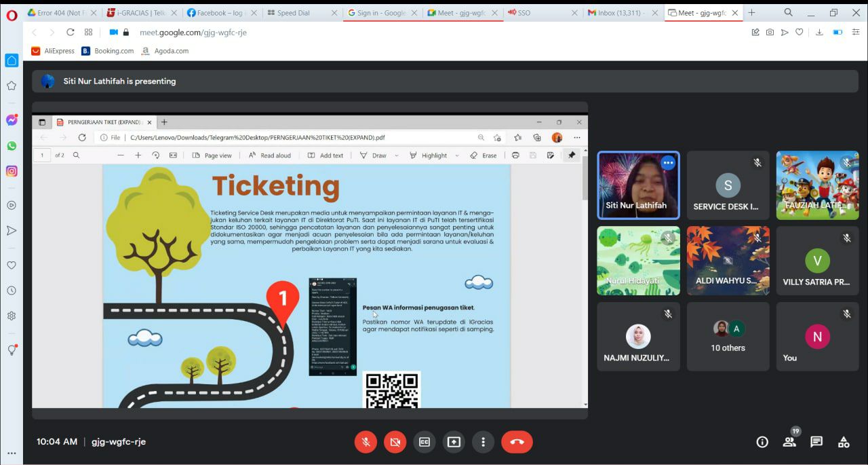Open the meeting details info icon

[x=762, y=442]
